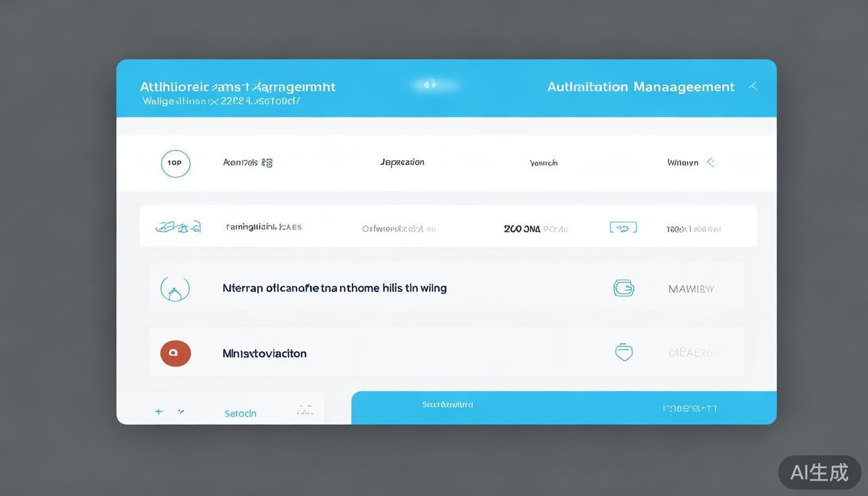Click the 10P circular badge icon
The height and width of the screenshot is (496, 868).
175,163
